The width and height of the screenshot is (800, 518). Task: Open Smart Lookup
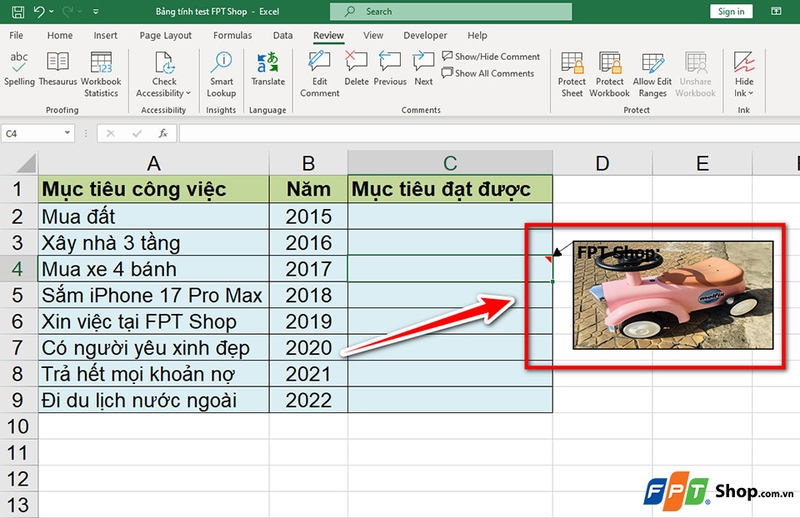coord(221,75)
